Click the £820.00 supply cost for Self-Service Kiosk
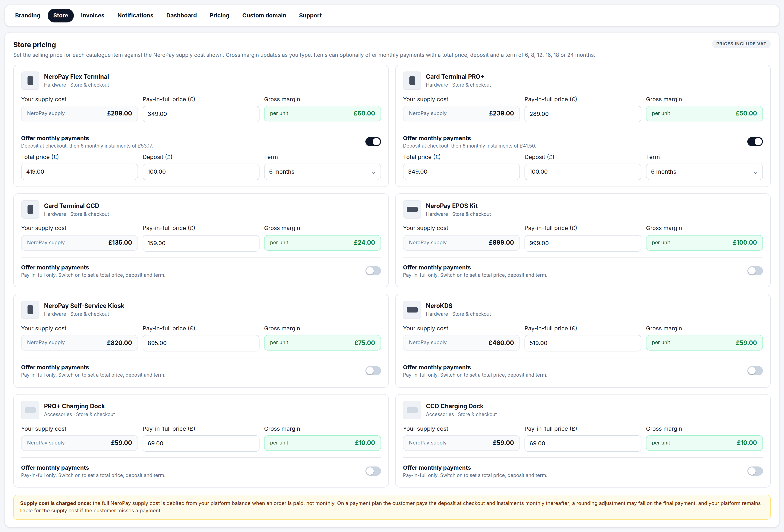This screenshot has height=532, width=784. 119,343
